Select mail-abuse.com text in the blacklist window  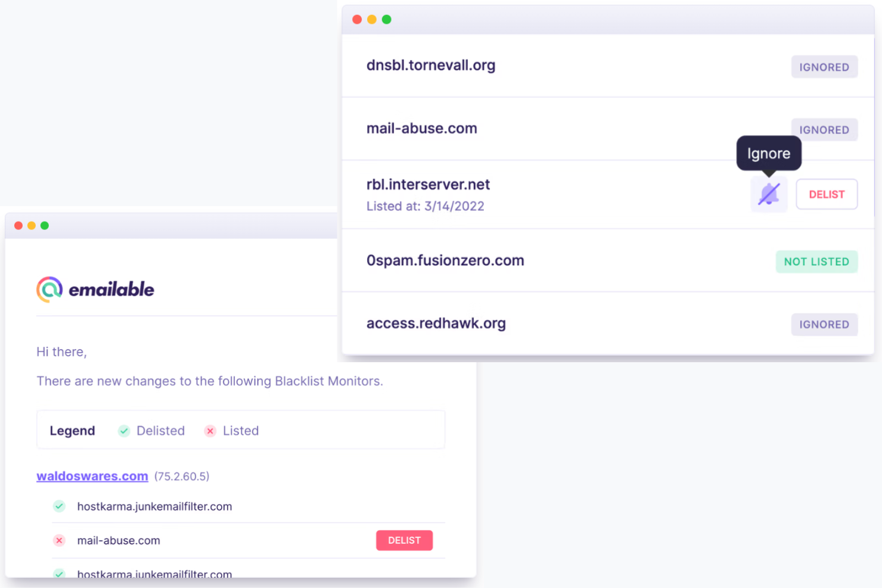point(422,128)
